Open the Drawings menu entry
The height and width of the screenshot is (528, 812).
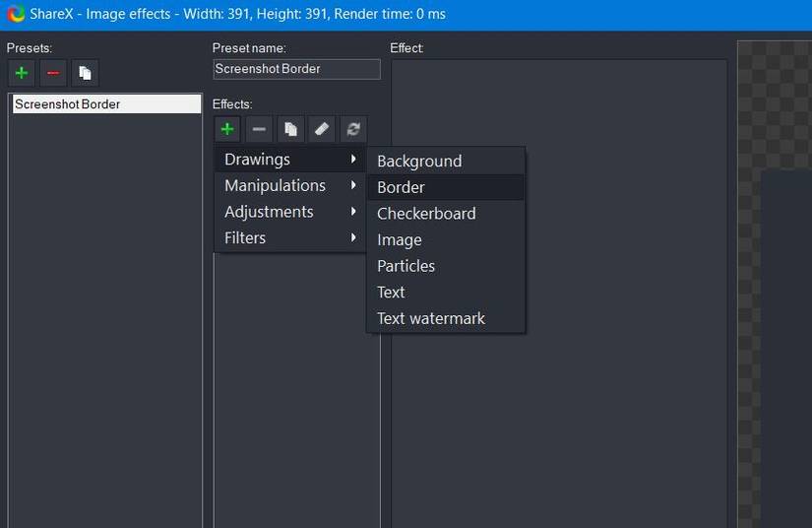[x=290, y=159]
